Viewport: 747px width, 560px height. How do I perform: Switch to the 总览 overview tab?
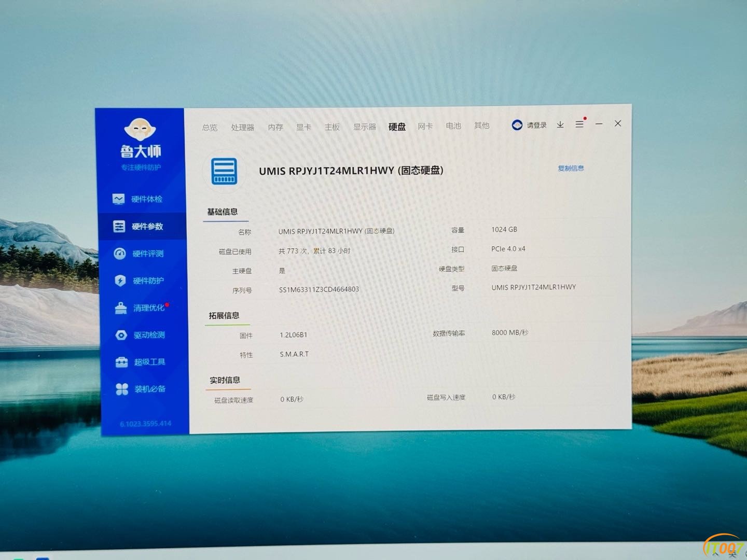pyautogui.click(x=210, y=128)
